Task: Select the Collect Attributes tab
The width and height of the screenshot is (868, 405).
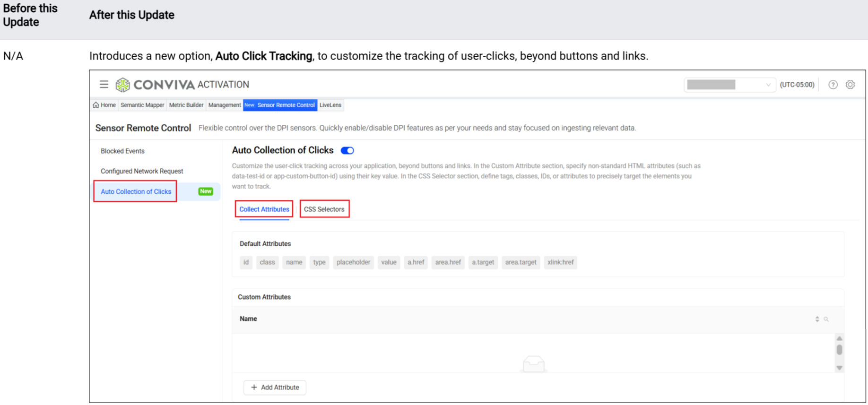Action: point(264,209)
